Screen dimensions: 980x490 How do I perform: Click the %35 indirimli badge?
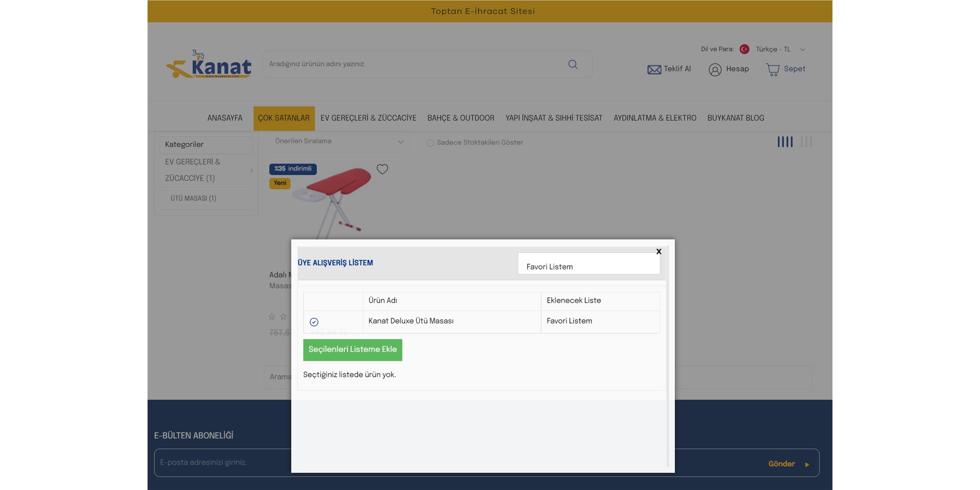[x=293, y=169]
